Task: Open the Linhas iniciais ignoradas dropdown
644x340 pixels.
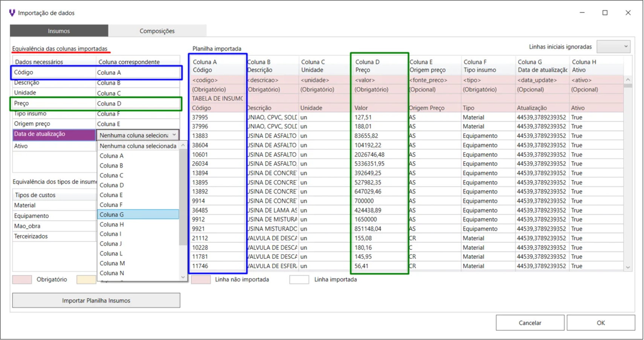Action: point(613,47)
